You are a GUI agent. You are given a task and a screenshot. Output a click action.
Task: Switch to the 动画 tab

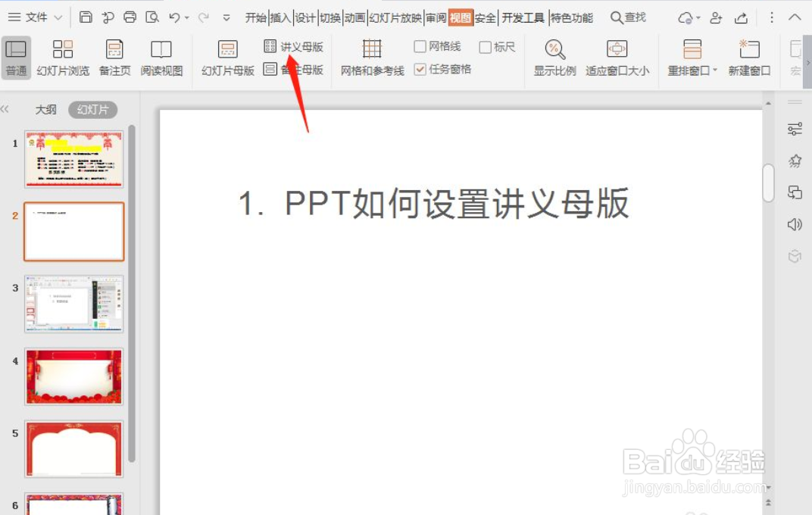354,17
